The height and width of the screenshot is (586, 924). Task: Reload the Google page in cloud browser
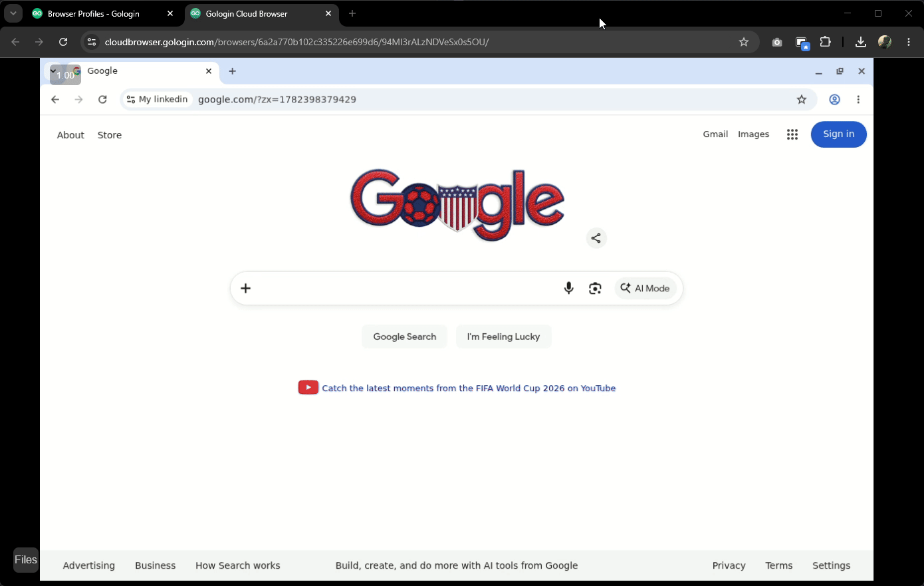tap(102, 99)
